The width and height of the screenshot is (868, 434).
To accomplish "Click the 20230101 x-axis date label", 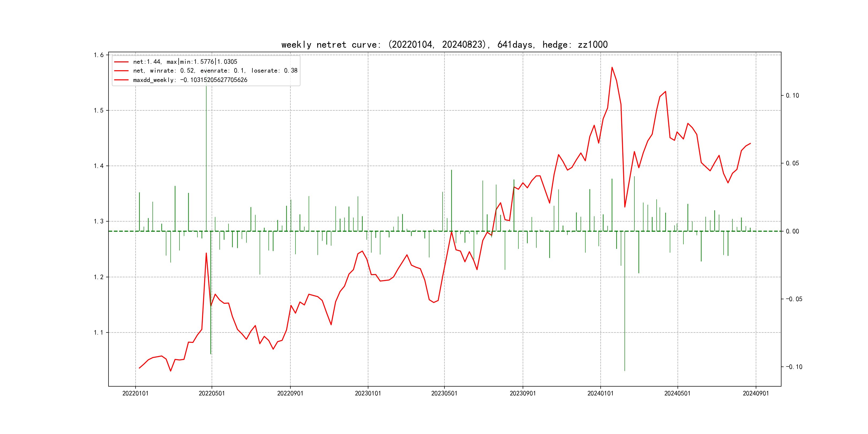I will pos(368,394).
